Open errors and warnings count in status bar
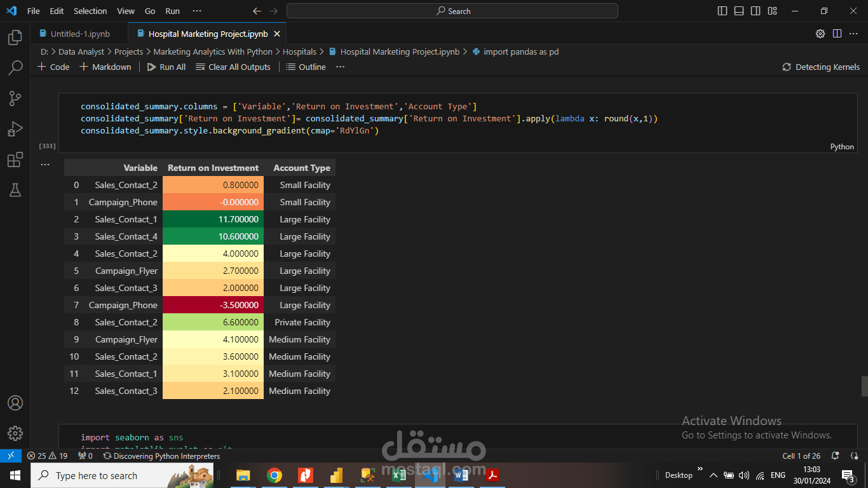 click(47, 456)
